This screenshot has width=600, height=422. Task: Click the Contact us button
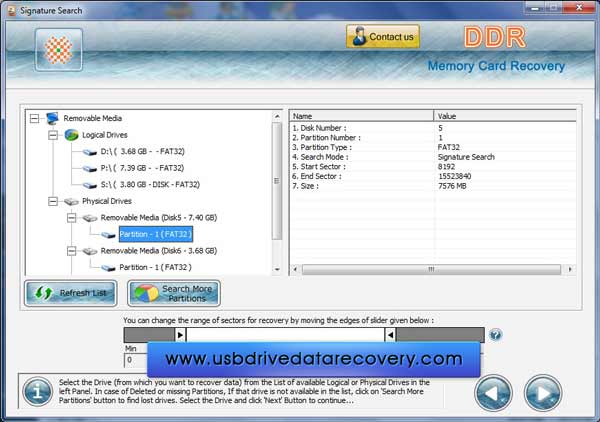[x=383, y=37]
